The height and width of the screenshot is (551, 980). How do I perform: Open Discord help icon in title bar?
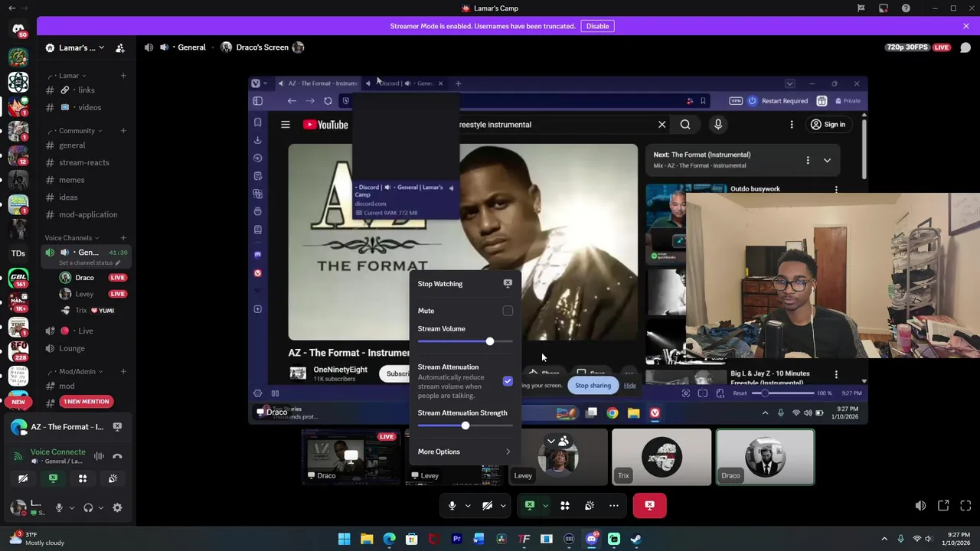[x=906, y=8]
